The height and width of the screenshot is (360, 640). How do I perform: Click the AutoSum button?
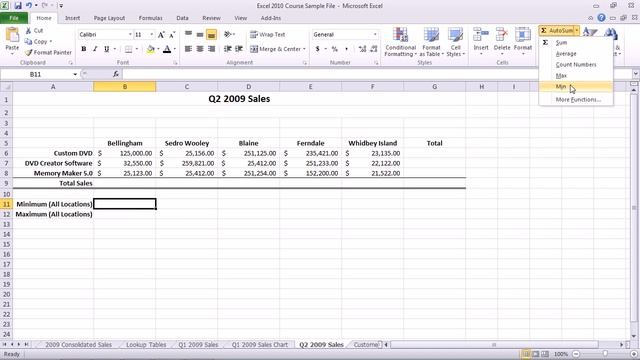tap(556, 31)
